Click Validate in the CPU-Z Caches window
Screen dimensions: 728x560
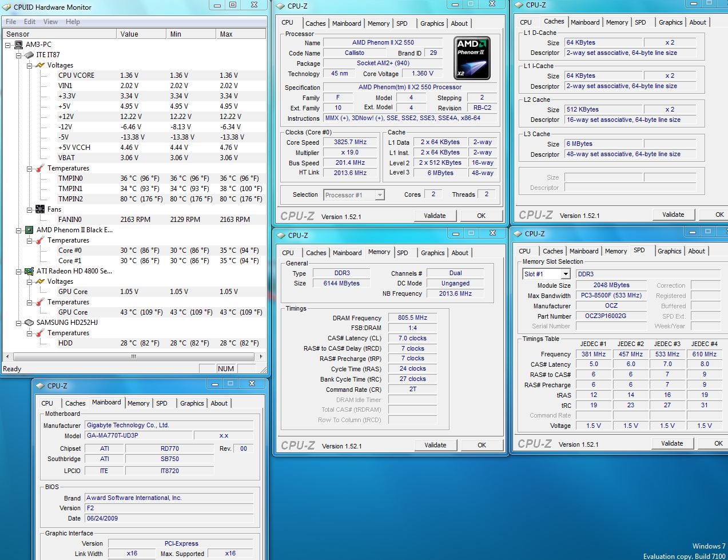(x=673, y=215)
